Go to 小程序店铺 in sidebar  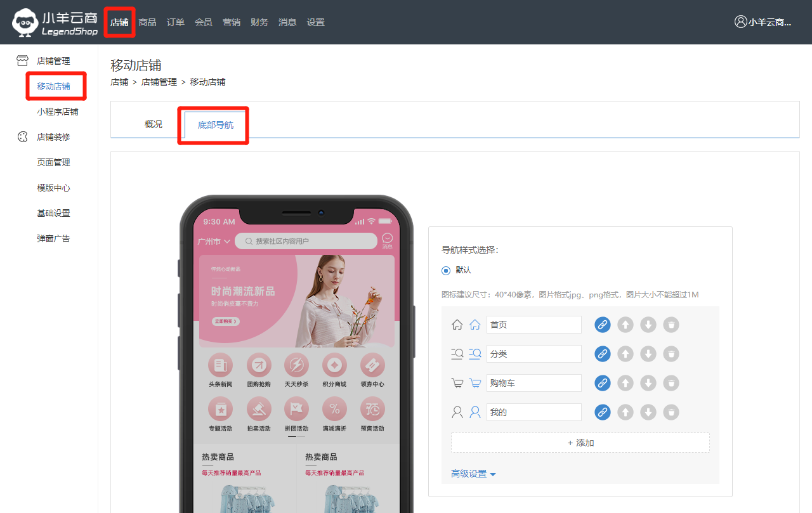tap(58, 112)
